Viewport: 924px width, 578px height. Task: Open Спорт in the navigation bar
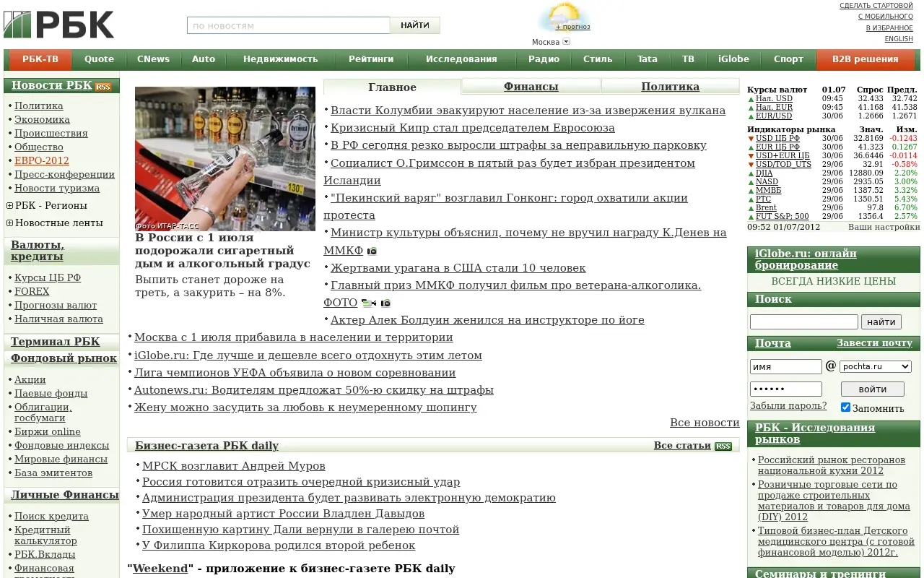coord(788,59)
